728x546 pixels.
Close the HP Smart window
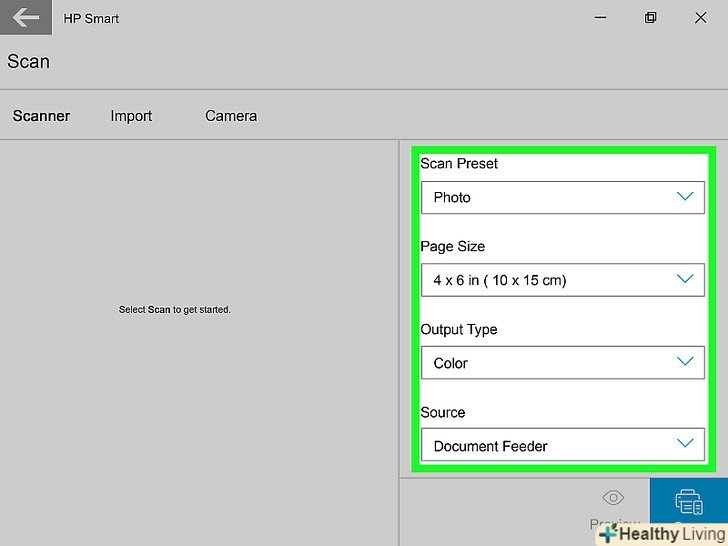click(701, 18)
